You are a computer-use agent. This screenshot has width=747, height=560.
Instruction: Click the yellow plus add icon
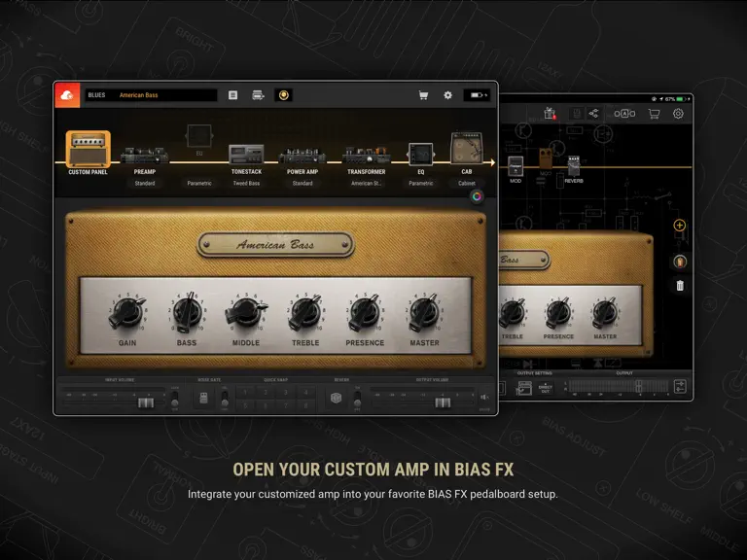(x=679, y=226)
